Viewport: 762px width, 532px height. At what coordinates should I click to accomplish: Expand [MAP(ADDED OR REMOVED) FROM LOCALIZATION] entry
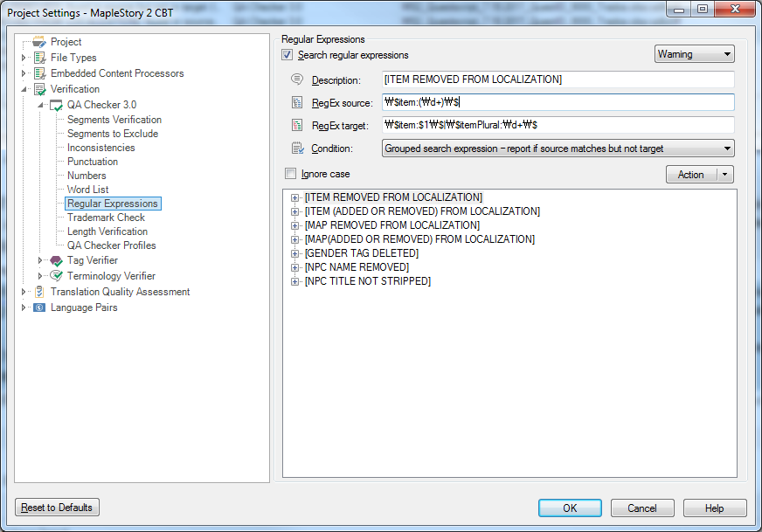point(294,239)
